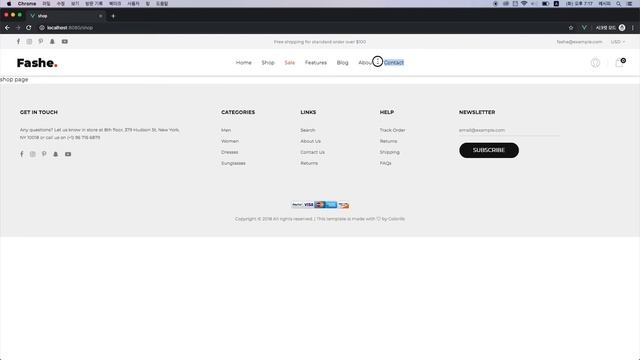This screenshot has width=640, height=360.
Task: Click the footer Instagram icon under Get In Touch
Action: (33, 154)
